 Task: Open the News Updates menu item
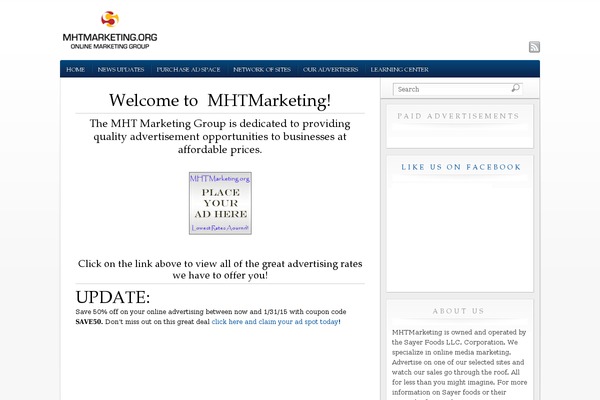pos(121,69)
